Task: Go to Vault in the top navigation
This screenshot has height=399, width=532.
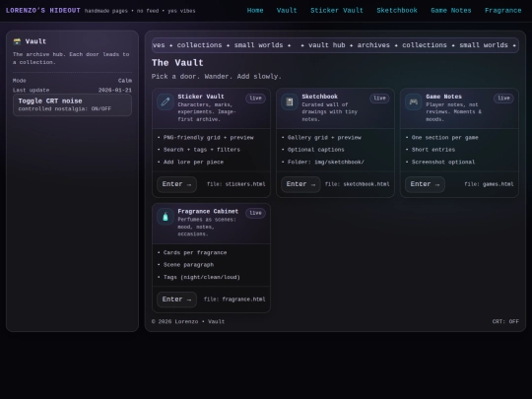Action: [x=287, y=11]
